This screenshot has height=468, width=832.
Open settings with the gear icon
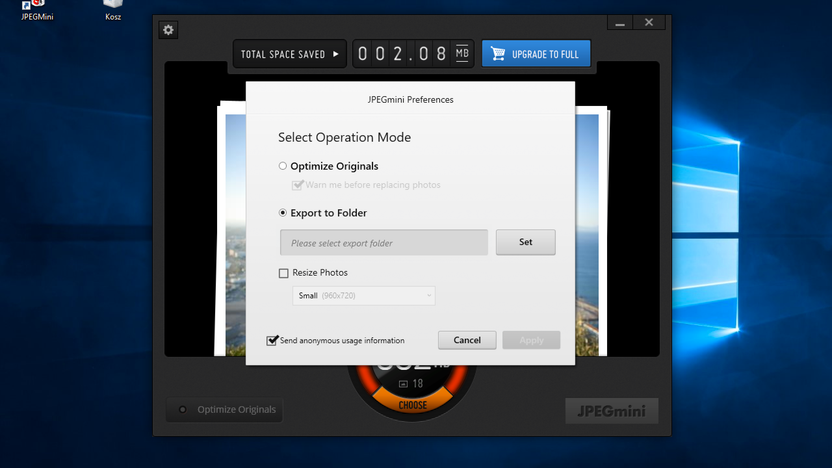168,30
